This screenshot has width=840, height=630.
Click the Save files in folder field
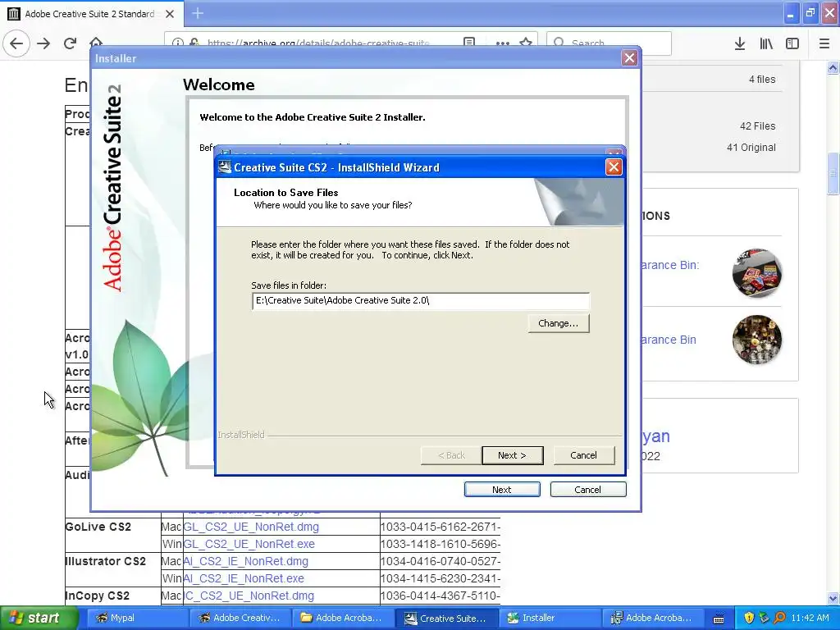(x=421, y=300)
